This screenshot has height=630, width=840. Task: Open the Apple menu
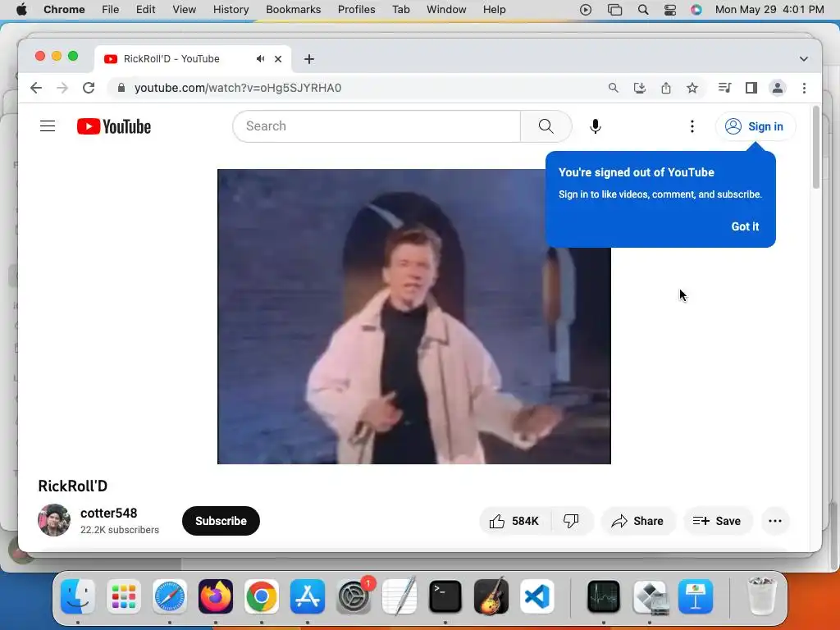[x=21, y=10]
